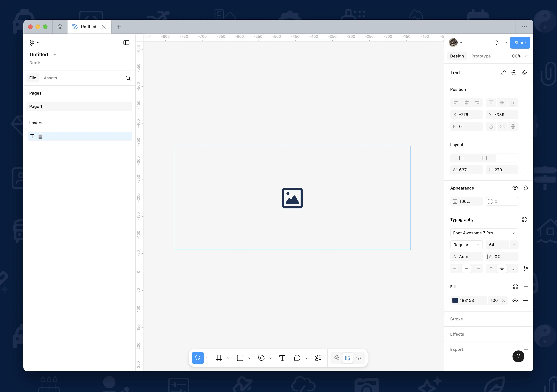Add an Effect with plus button

point(525,334)
